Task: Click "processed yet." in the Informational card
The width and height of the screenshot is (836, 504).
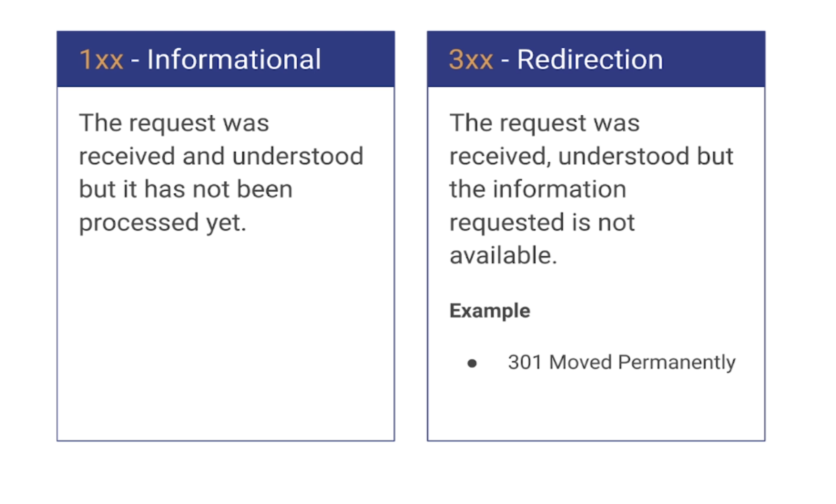Action: point(162,223)
